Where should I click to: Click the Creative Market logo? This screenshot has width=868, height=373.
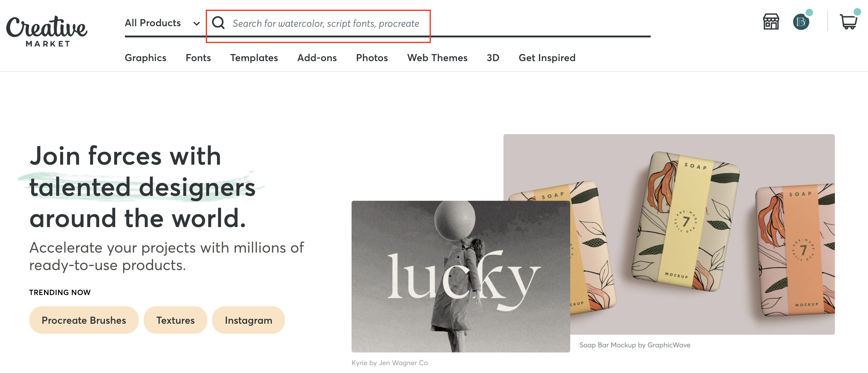[x=47, y=31]
